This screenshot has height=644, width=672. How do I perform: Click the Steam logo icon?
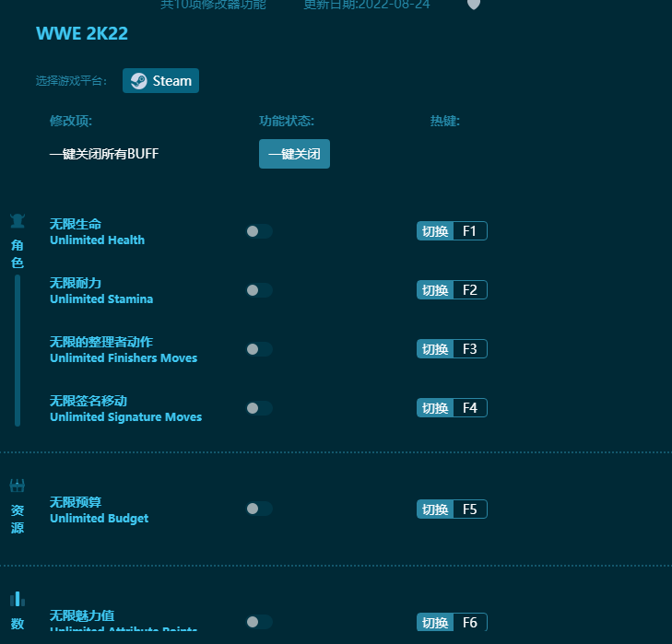tap(139, 80)
